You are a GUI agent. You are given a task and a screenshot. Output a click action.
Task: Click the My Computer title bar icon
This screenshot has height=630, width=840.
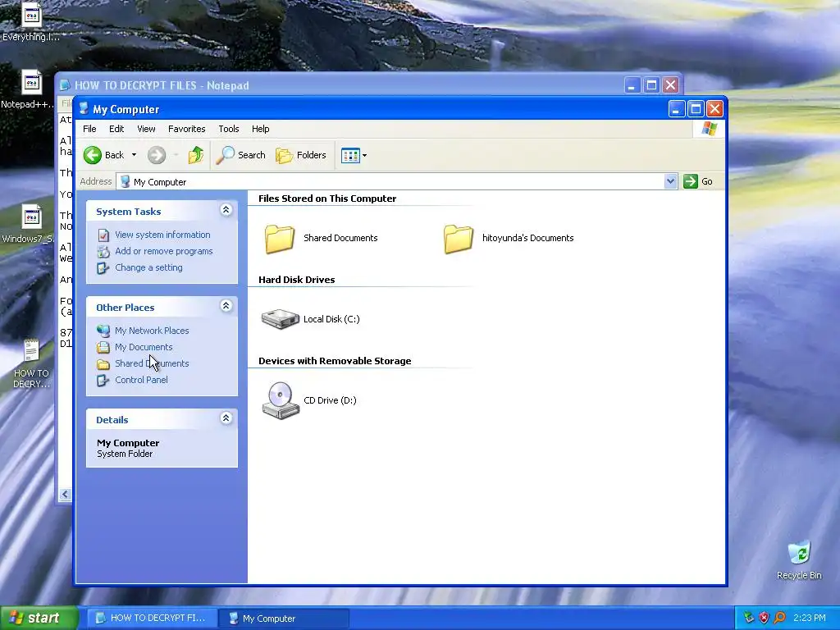click(x=84, y=109)
